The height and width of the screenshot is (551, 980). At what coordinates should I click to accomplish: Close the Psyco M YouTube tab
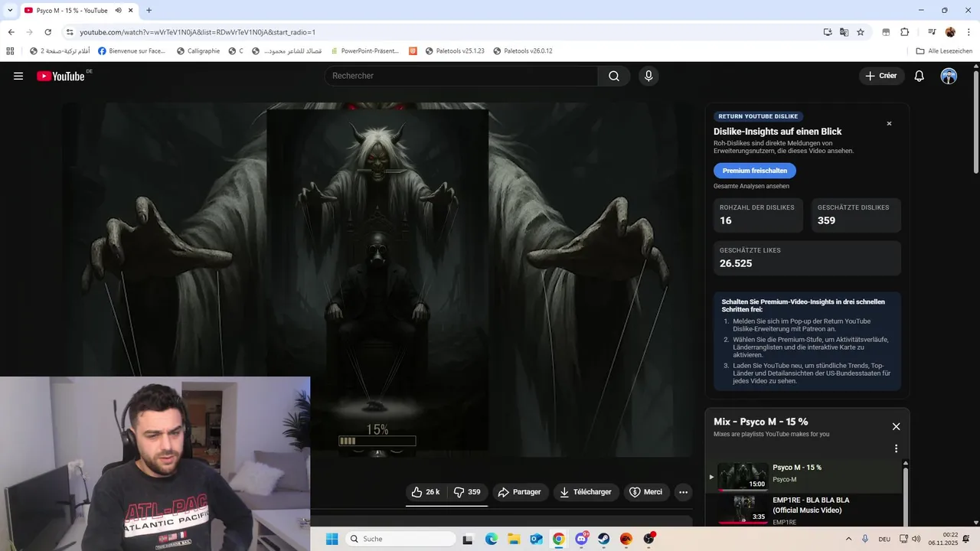[130, 10]
